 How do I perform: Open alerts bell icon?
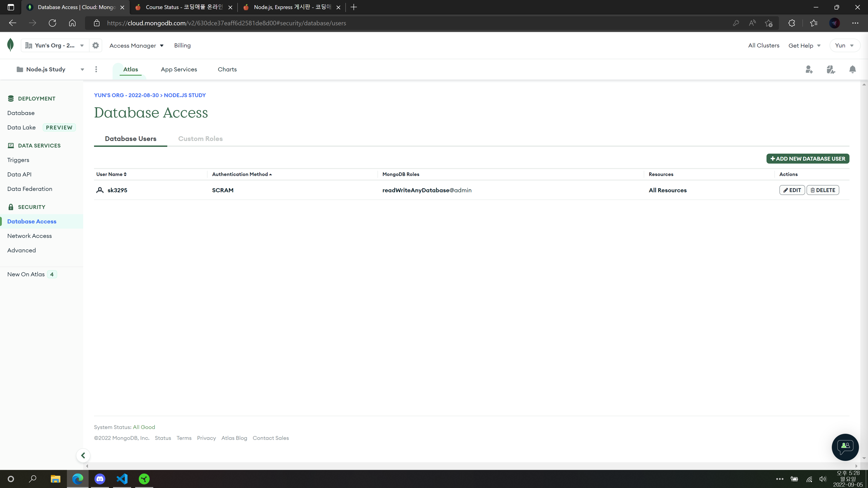852,69
